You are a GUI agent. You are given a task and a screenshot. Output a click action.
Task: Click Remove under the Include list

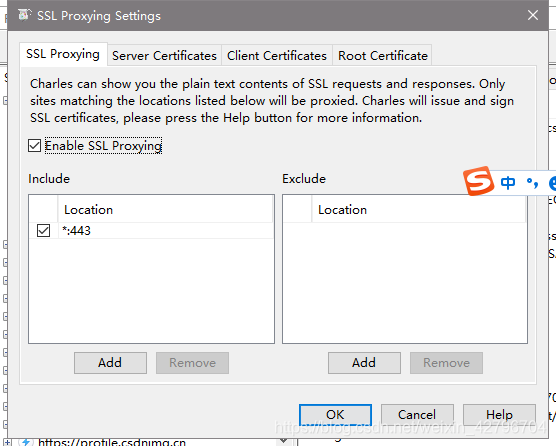[x=192, y=363]
